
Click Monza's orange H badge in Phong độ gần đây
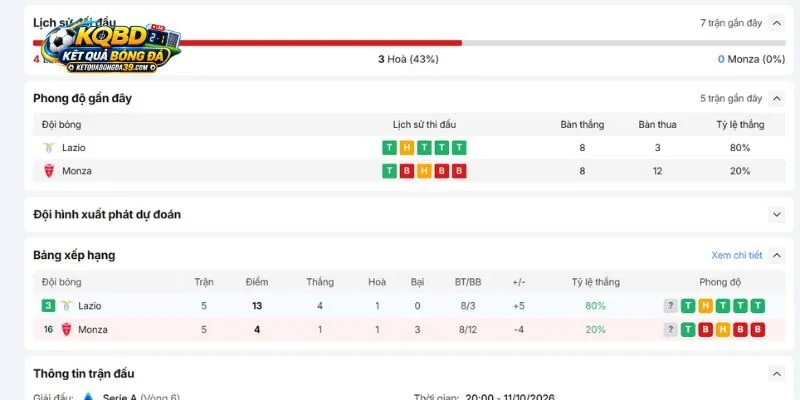(x=424, y=171)
